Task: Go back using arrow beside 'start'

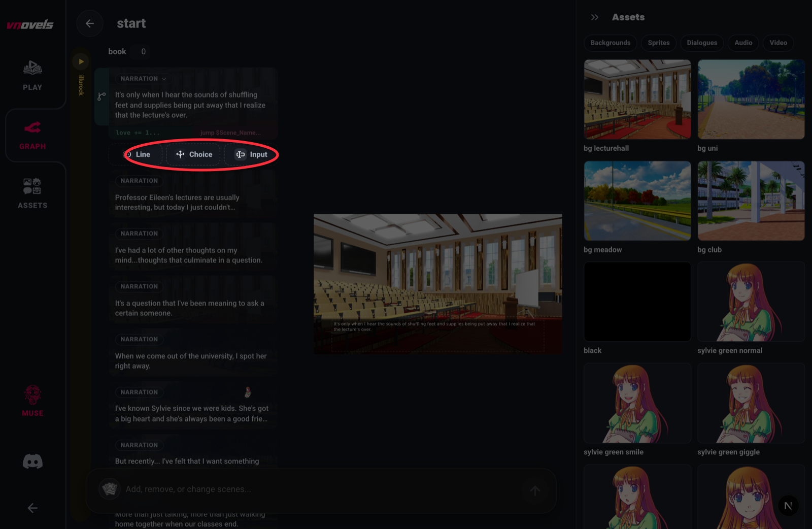Action: point(90,23)
